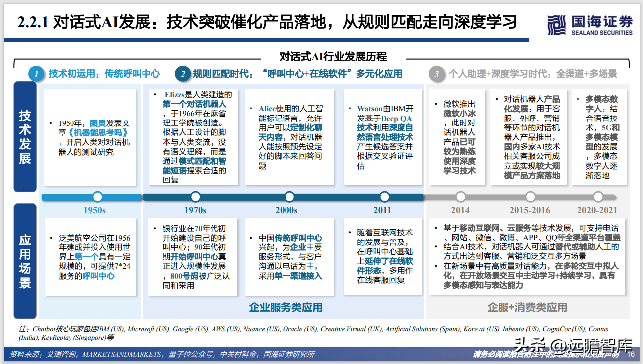The height and width of the screenshot is (364, 643).
Task: Click the numbered circle 1 stage badge
Action: tap(36, 74)
